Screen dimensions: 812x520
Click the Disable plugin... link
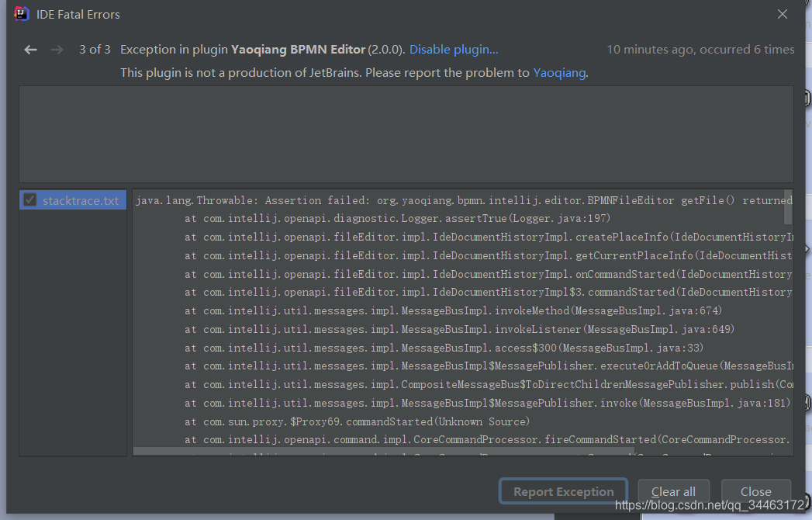click(454, 50)
